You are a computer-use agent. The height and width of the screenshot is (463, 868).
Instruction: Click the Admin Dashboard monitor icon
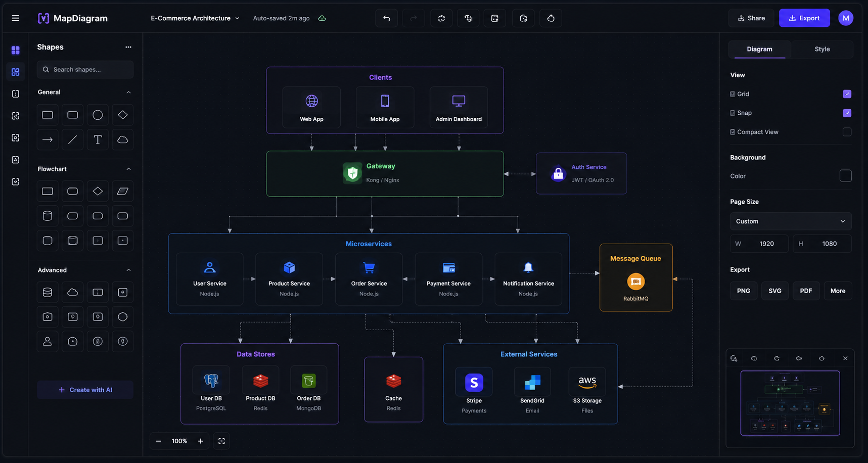(459, 101)
